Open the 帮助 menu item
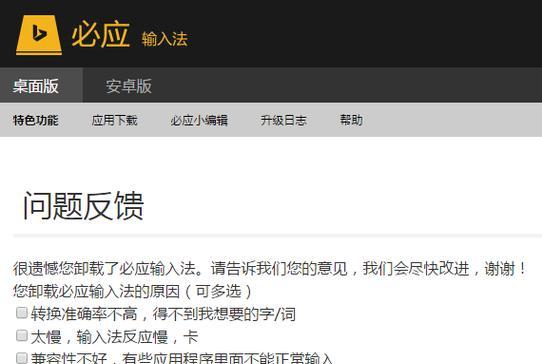Image resolution: width=542 pixels, height=364 pixels. (351, 120)
